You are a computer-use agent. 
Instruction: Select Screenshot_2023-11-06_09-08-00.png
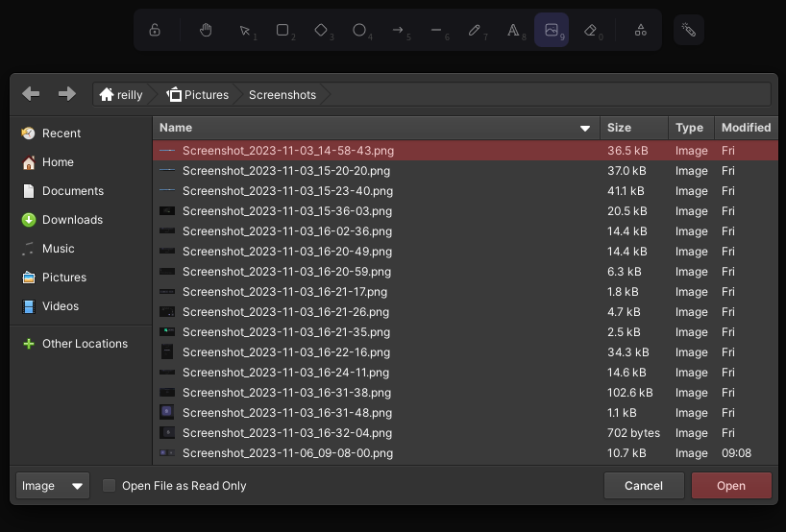point(465,453)
